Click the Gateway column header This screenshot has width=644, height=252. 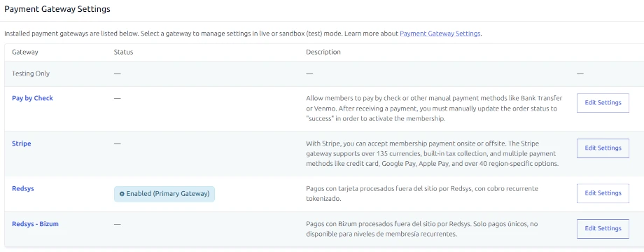(25, 52)
